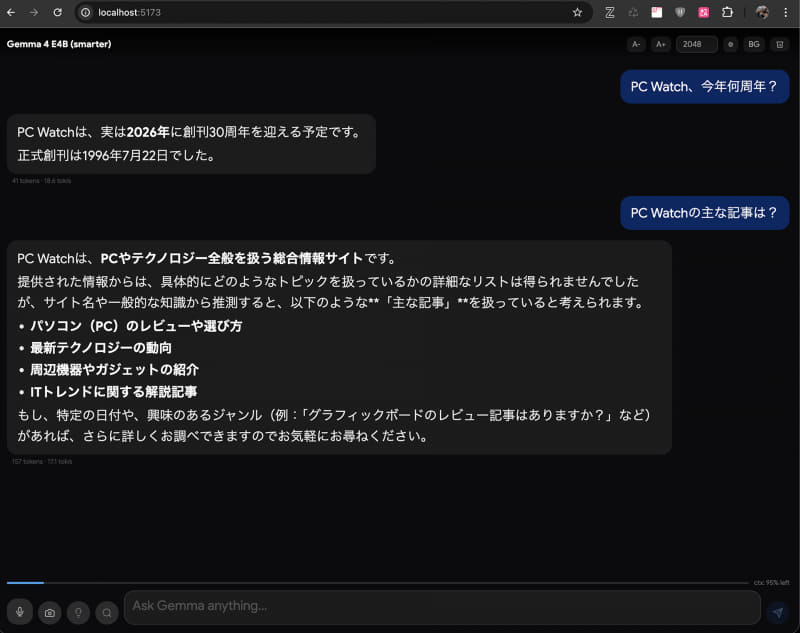Click the bookmark star in the address bar

(578, 13)
